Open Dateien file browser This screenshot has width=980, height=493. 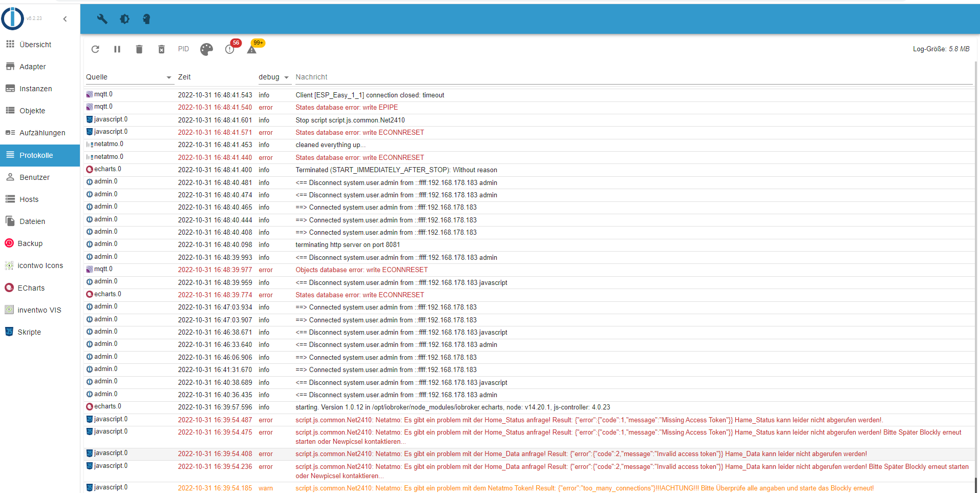pos(40,221)
